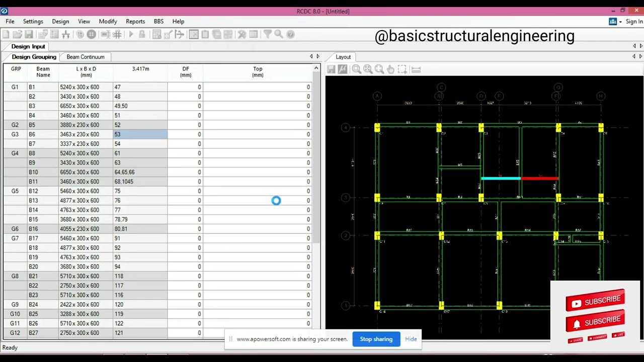Click the padlock lock icon in toolbar

click(x=142, y=34)
